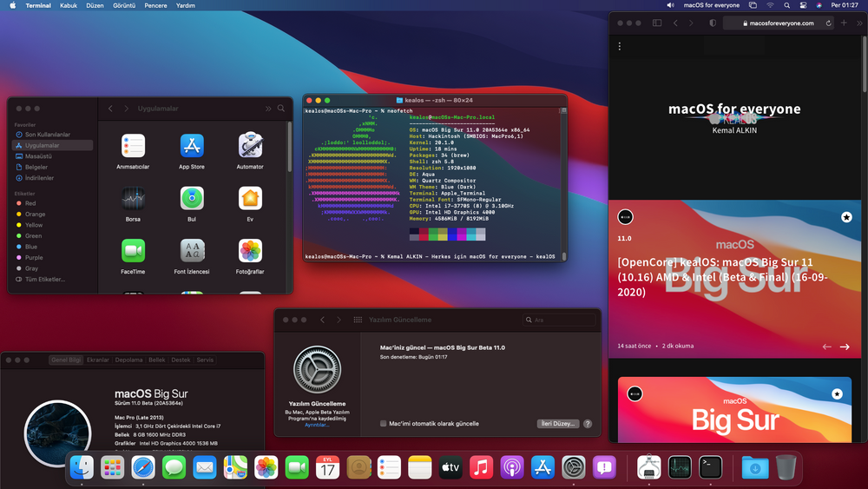
Task: Open Borsa app icon in Finder
Action: pyautogui.click(x=133, y=198)
